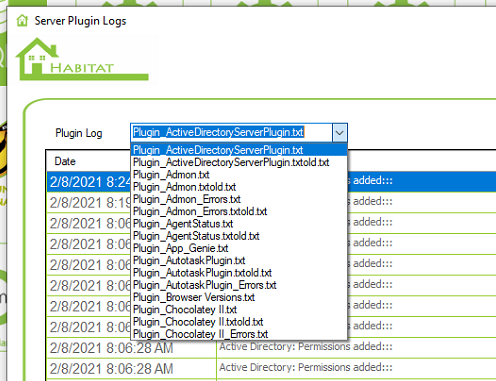Select Plugin_Admon_Errors.txt log file

tap(239, 199)
